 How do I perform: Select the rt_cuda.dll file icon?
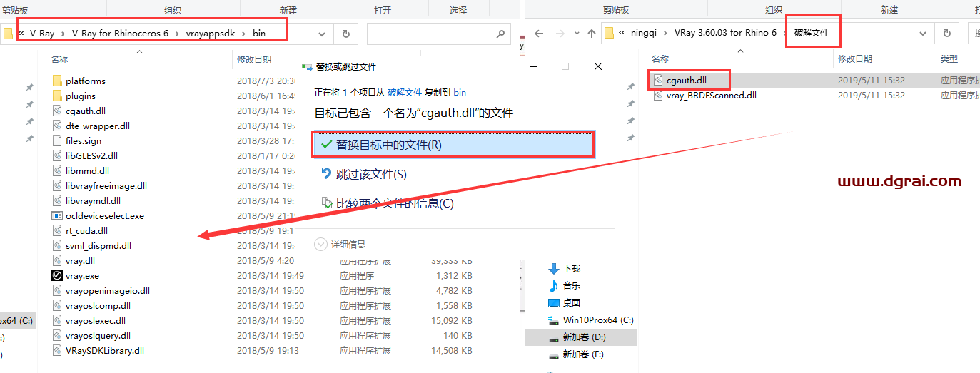(x=58, y=231)
